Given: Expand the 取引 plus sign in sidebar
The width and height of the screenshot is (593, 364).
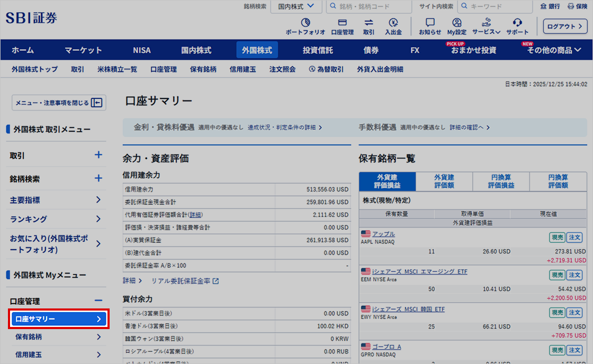Looking at the screenshot, I should 98,155.
